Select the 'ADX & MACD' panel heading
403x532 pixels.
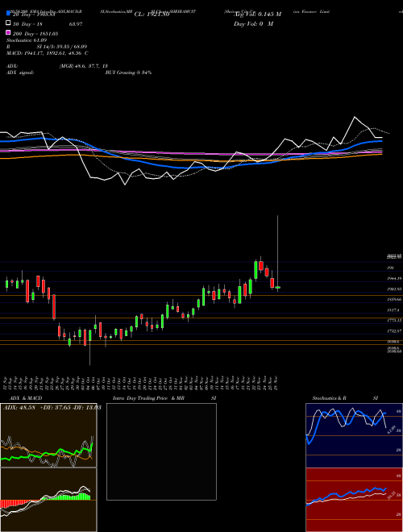tap(26, 398)
